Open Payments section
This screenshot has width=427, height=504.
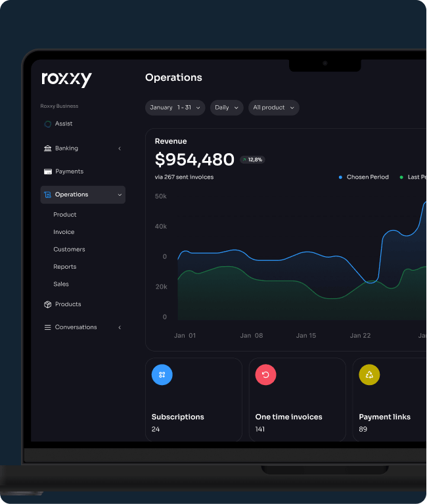tap(69, 172)
